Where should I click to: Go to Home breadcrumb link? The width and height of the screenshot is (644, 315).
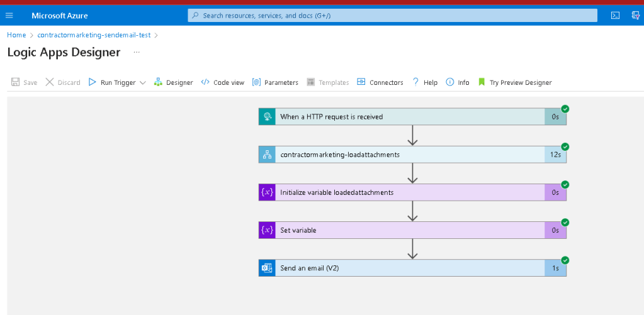point(16,35)
